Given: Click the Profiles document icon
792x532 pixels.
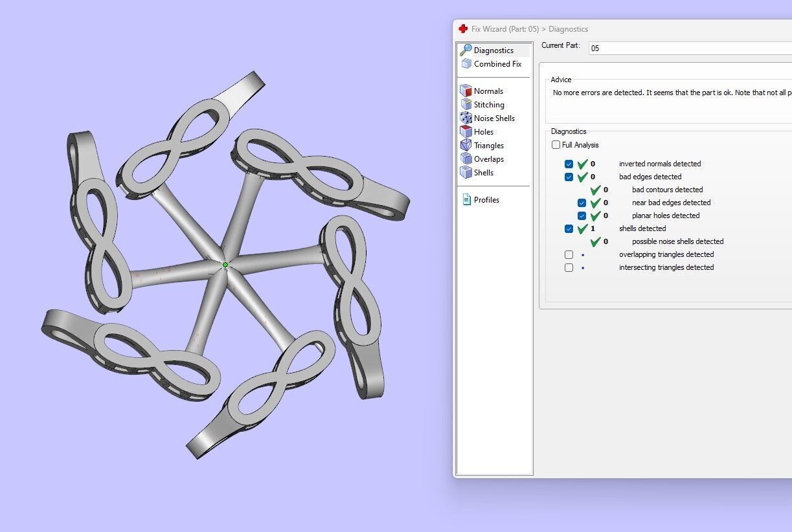Looking at the screenshot, I should (466, 199).
